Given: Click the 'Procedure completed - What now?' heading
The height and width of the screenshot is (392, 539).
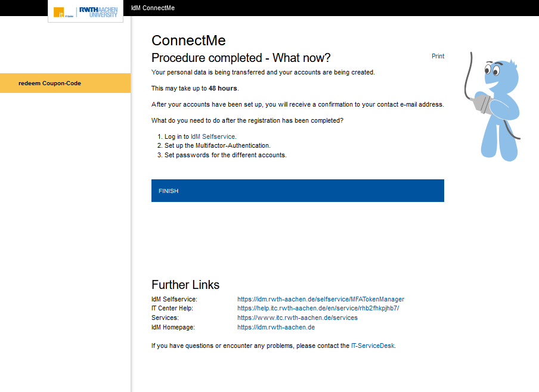Looking at the screenshot, I should [x=241, y=58].
